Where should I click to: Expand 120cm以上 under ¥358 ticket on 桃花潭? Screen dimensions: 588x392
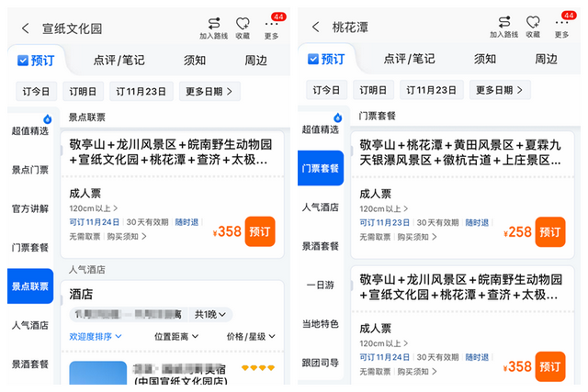(384, 343)
